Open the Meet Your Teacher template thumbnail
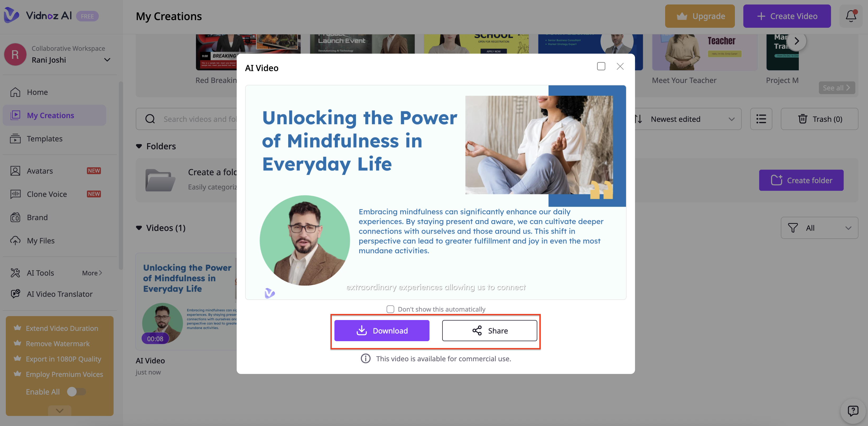 tap(704, 52)
